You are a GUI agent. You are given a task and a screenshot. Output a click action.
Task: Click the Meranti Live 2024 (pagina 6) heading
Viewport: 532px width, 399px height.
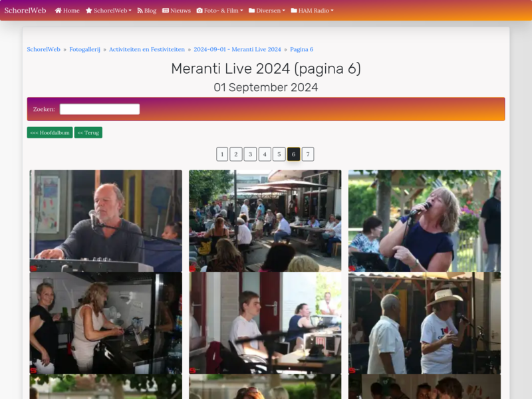[266, 69]
